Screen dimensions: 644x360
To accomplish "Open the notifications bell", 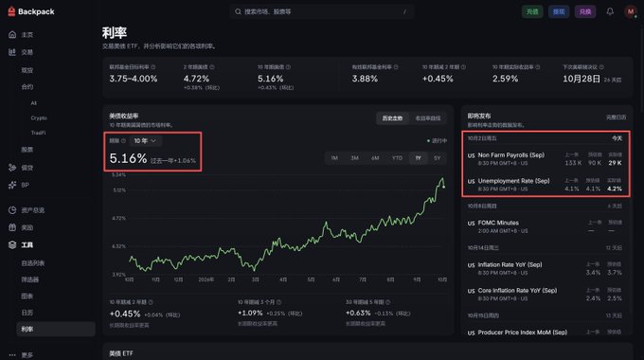I will (610, 11).
